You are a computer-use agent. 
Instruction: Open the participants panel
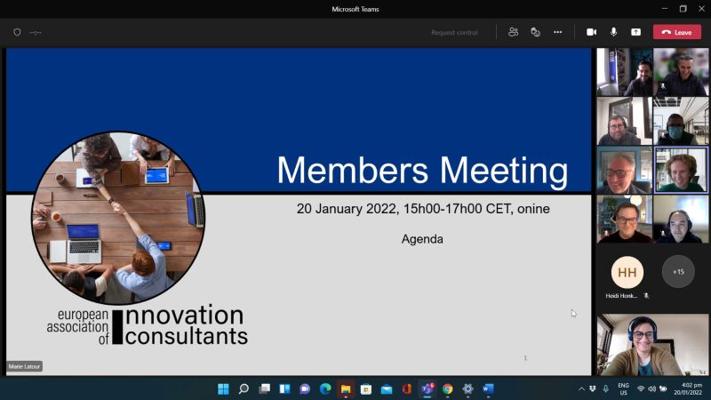pos(513,32)
